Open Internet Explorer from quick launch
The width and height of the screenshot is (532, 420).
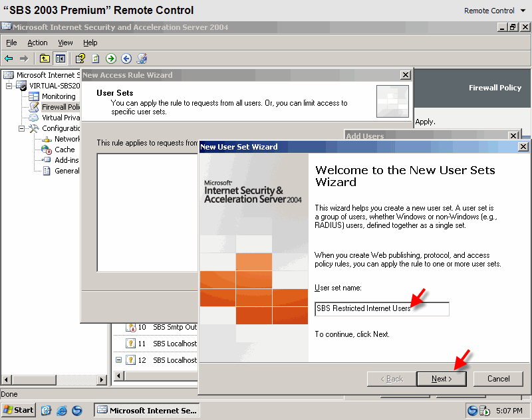(61, 411)
